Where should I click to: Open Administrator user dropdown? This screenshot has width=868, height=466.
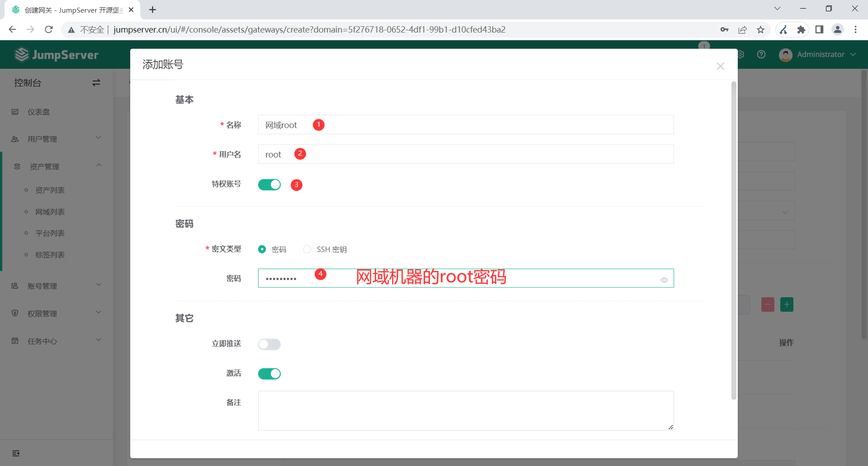(818, 55)
